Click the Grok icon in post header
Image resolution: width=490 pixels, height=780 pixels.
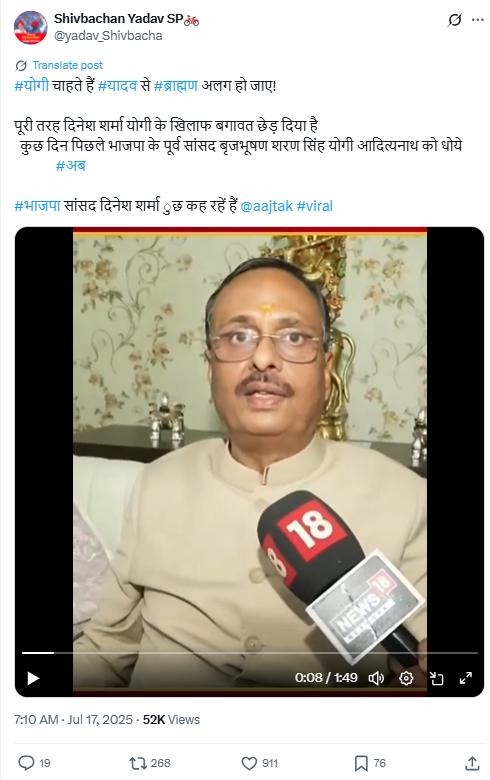(x=454, y=20)
